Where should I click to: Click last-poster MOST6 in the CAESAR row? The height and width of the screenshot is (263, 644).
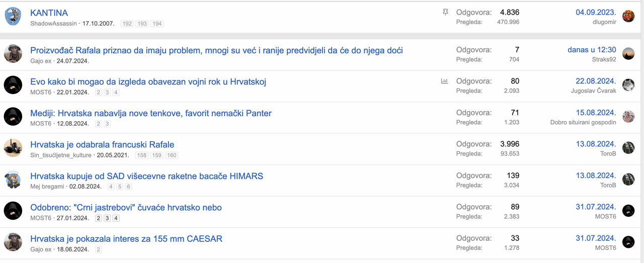606,248
